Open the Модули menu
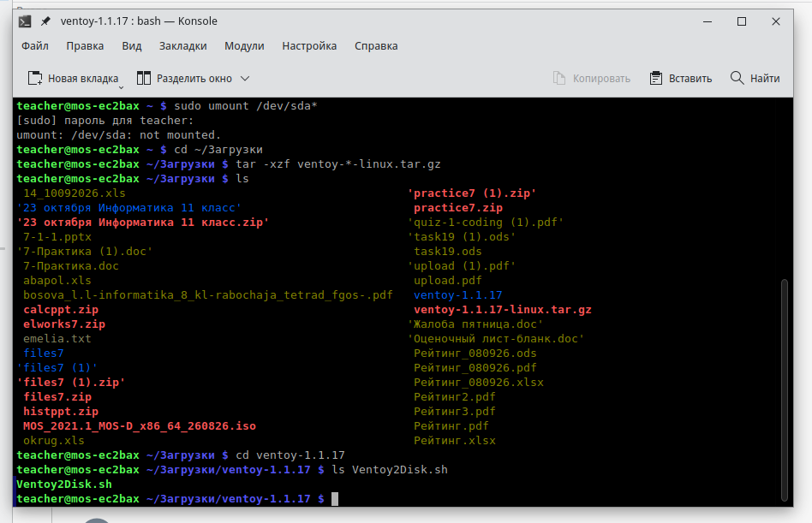This screenshot has width=812, height=523. [244, 46]
